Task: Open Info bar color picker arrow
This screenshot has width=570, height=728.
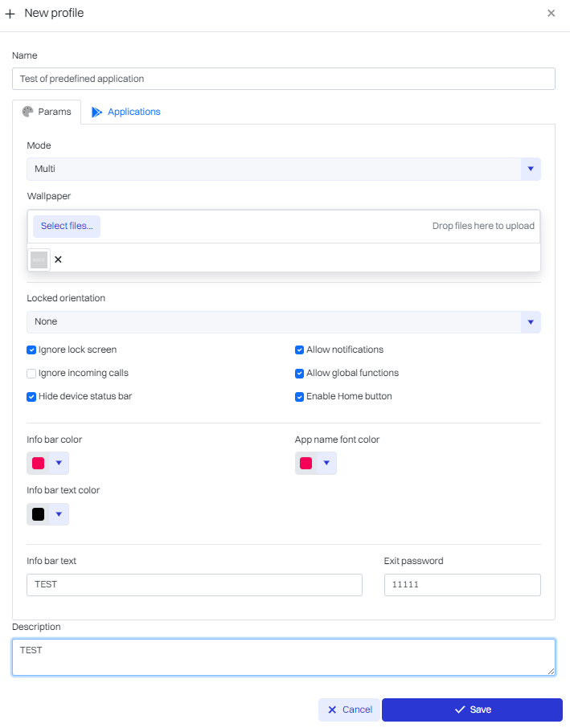Action: [59, 464]
